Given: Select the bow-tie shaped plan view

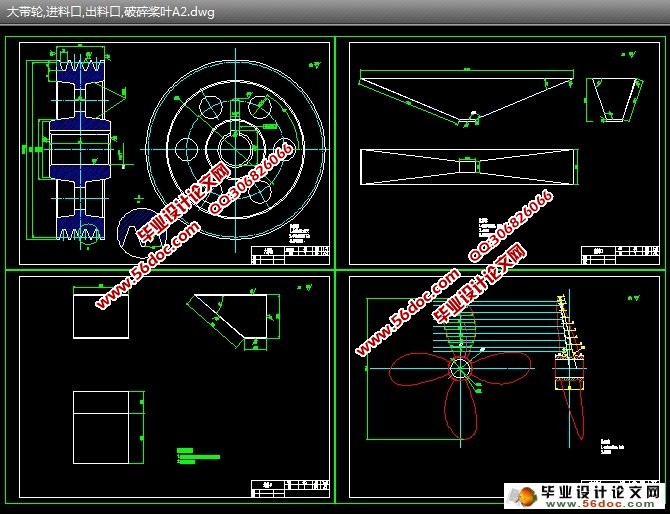Looking at the screenshot, I should tap(467, 167).
